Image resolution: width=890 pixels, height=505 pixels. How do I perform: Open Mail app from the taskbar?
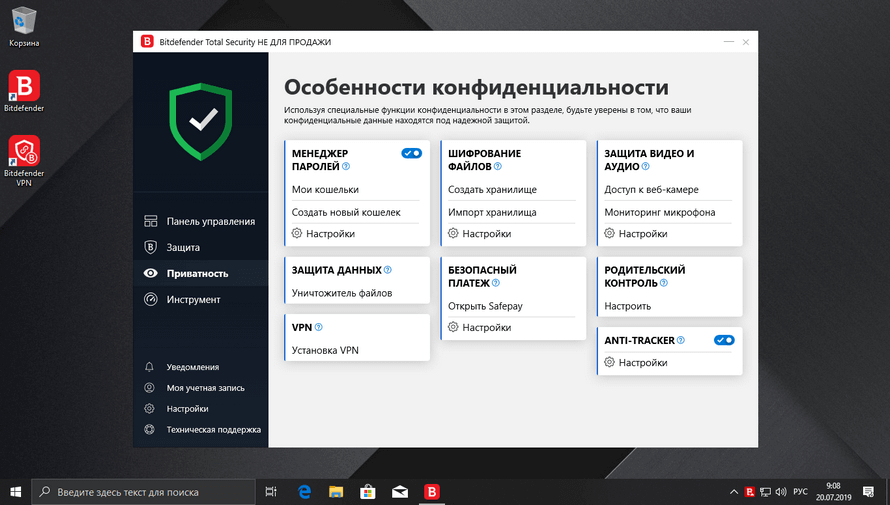click(x=400, y=492)
